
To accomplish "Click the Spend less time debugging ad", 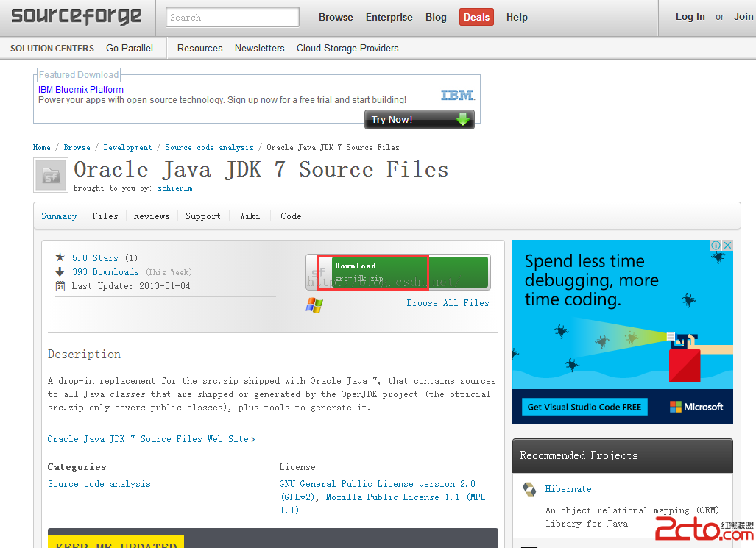I will 623,332.
